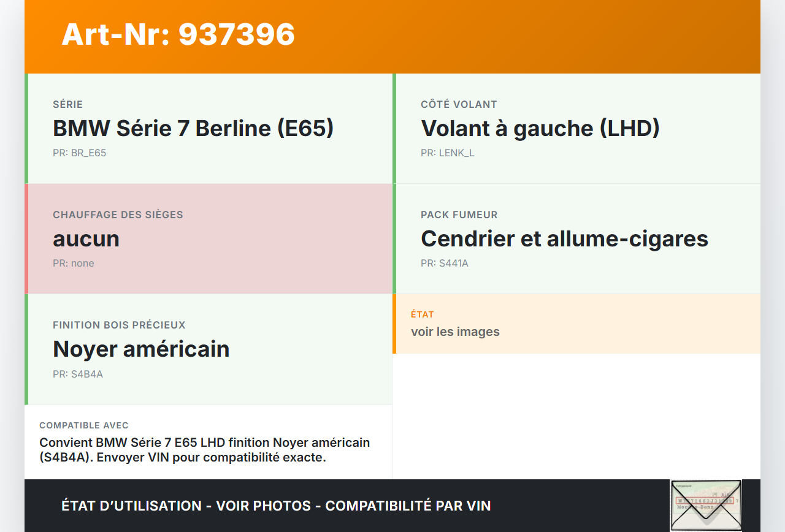This screenshot has height=532, width=785.
Task: Click the CÔTÉ VOLANT label
Action: coord(459,105)
